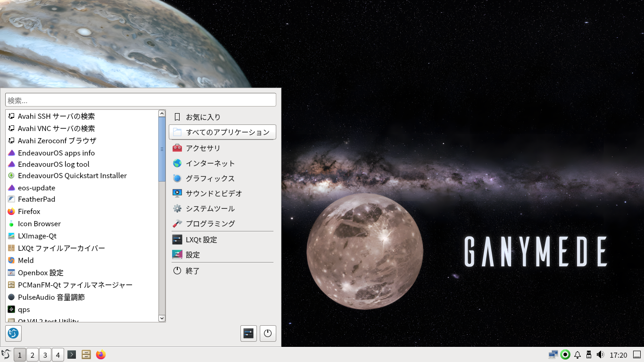Click the application list scrollbar thumb

pyautogui.click(x=162, y=149)
